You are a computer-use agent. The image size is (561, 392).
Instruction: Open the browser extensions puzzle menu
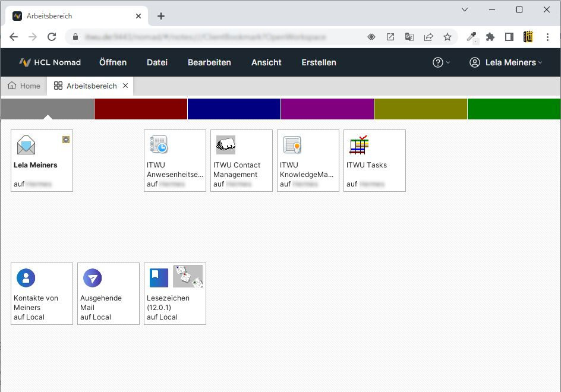click(490, 37)
